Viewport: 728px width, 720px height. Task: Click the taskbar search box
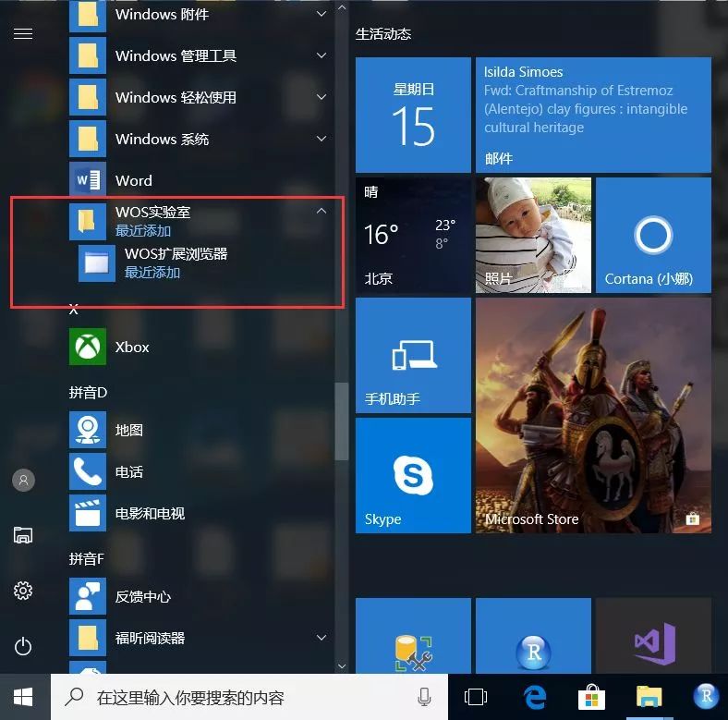click(x=249, y=697)
